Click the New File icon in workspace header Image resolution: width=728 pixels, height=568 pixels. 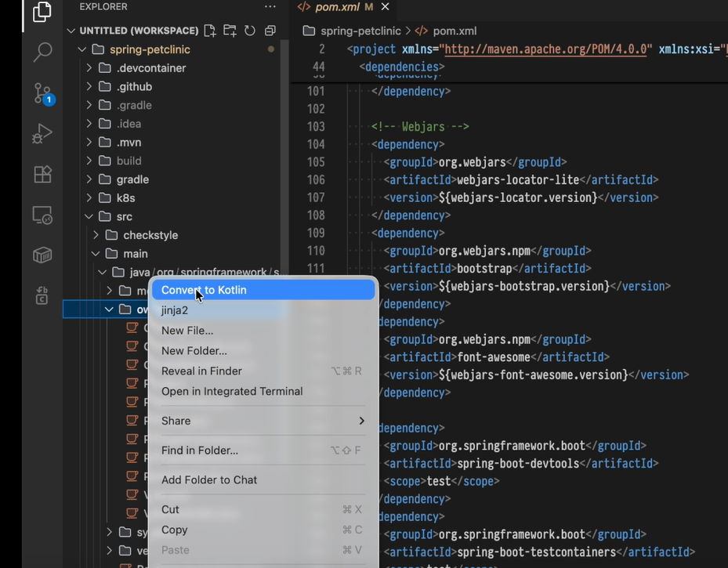(x=210, y=31)
